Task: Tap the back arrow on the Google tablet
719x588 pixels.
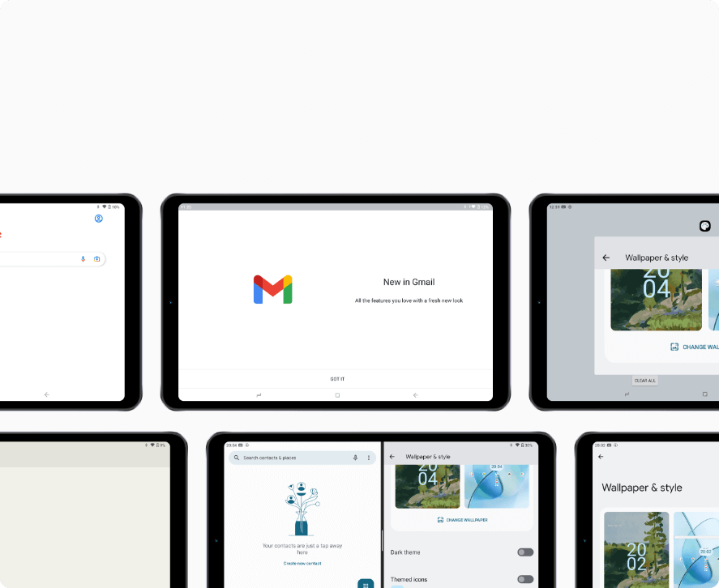Action: (47, 394)
